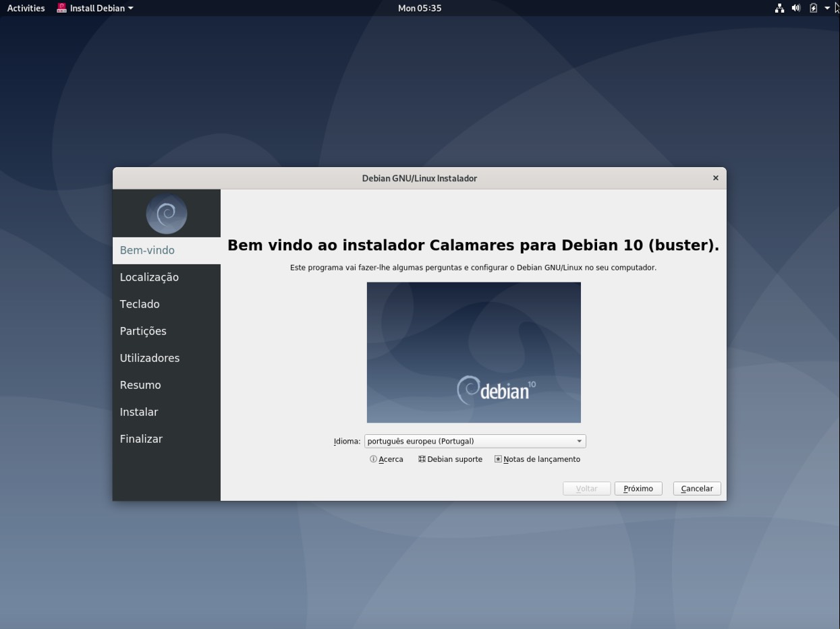Open the Acerca link
Viewport: 840px width, 629px height.
[x=390, y=458]
